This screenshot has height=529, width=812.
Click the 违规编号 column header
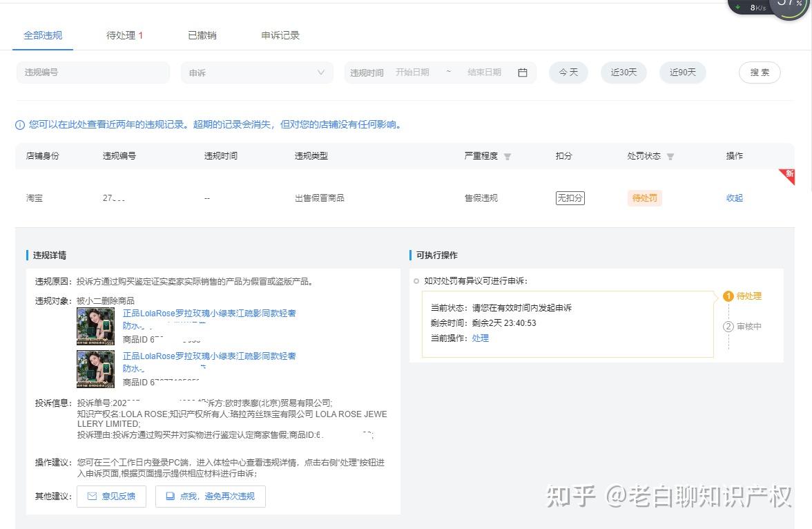pyautogui.click(x=119, y=156)
